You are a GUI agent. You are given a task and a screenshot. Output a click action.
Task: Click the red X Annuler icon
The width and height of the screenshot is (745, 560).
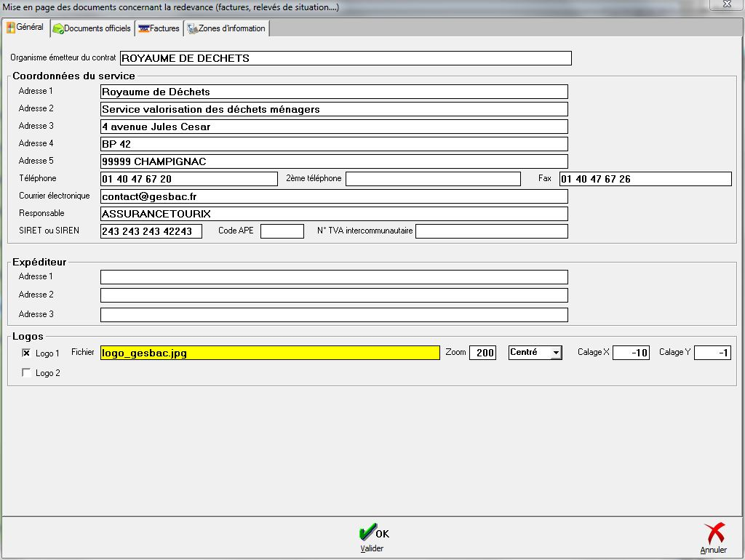[715, 533]
